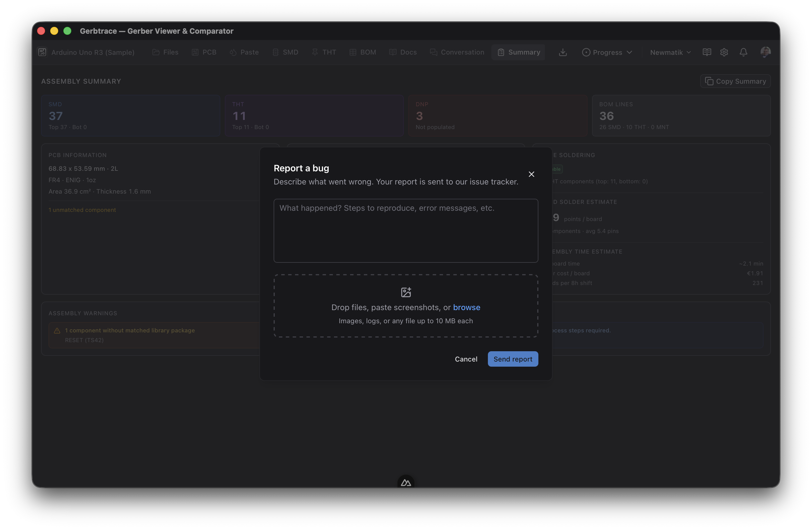Click the DNP 3 card
The width and height of the screenshot is (812, 530).
tap(498, 115)
